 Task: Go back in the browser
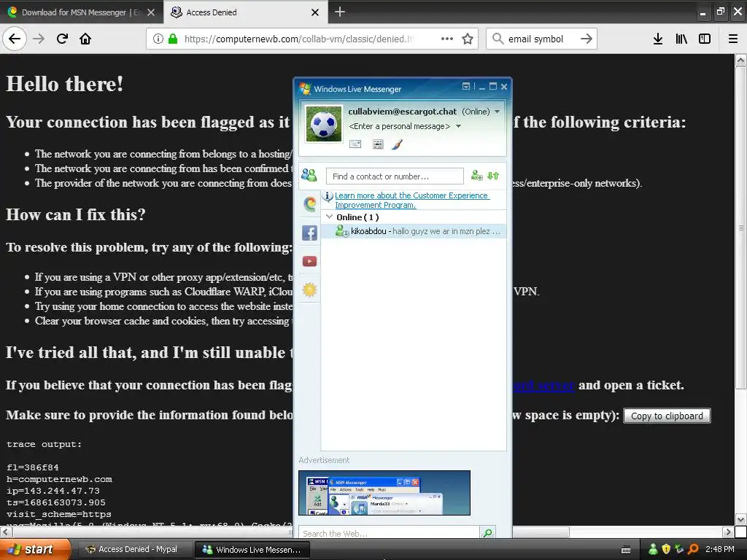15,39
